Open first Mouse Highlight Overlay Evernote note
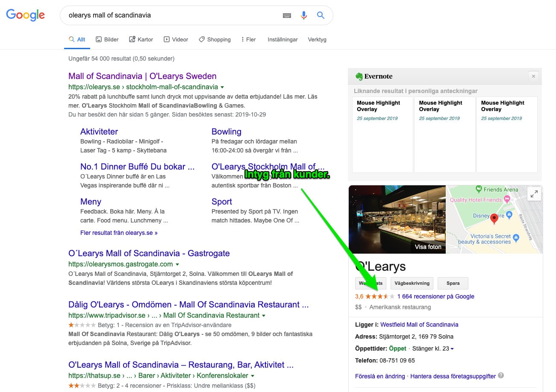The image size is (556, 392). (x=382, y=135)
